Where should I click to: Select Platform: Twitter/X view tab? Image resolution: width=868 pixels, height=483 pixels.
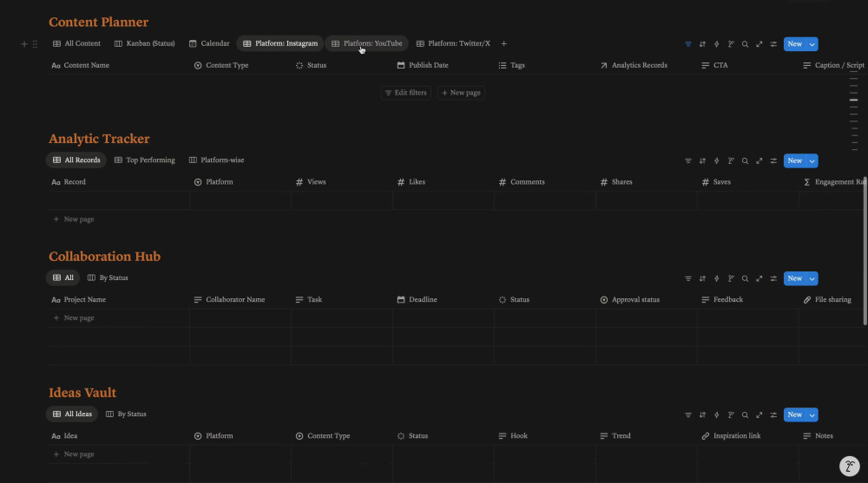point(453,43)
